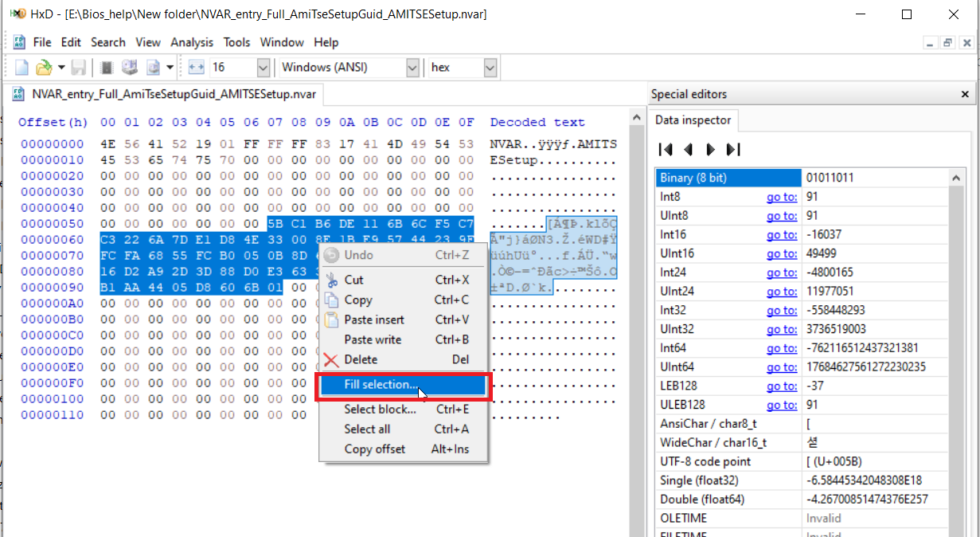Click the HxD app icon in title bar
Image resolution: width=980 pixels, height=537 pixels.
(17, 14)
